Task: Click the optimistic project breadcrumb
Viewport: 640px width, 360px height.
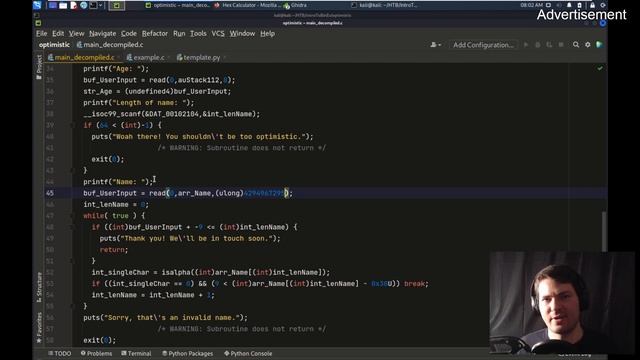Action: tap(54, 45)
